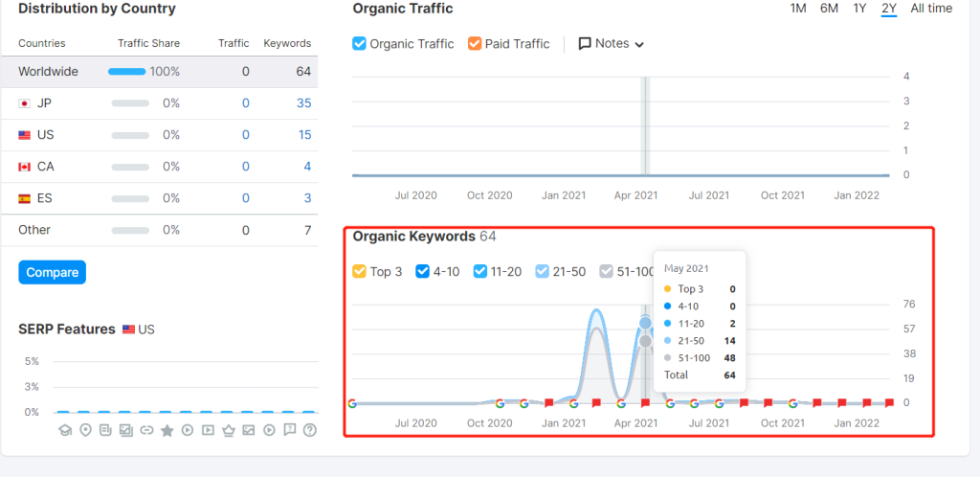The image size is (980, 477).
Task: Click the crown SERP feature icon
Action: pos(229,430)
